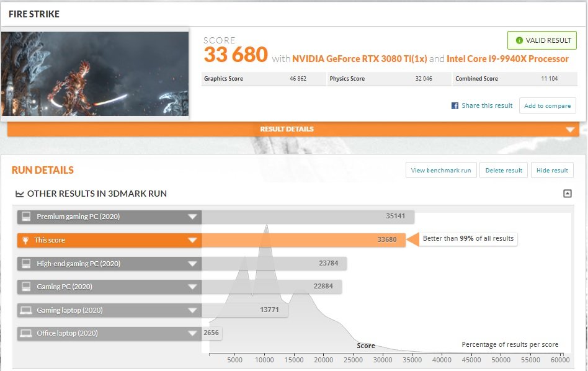This screenshot has width=588, height=371.
Task: Click the Gaming PC 22884 score bar
Action: (272, 287)
